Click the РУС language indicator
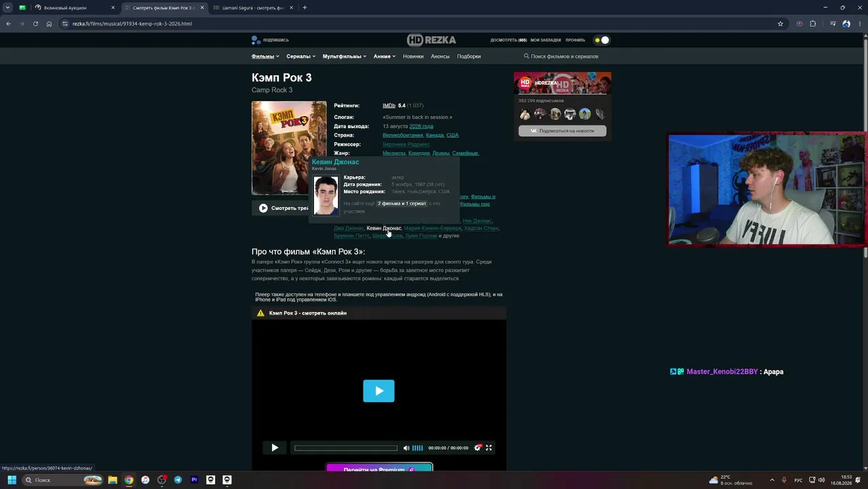868x489 pixels. (799, 480)
